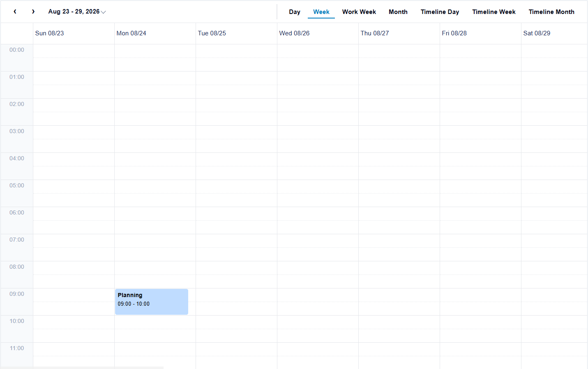Select the Fri 08/28 date header
588x369 pixels.
coord(454,33)
